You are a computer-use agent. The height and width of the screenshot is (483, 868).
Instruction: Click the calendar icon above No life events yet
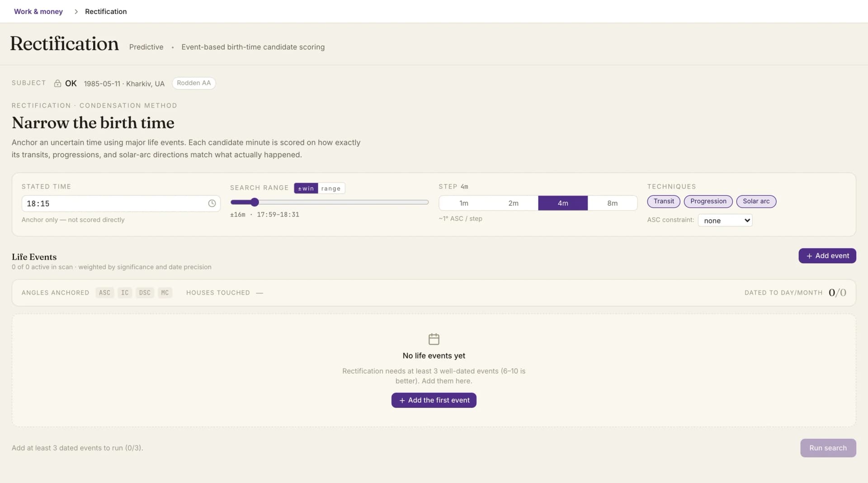(x=434, y=339)
